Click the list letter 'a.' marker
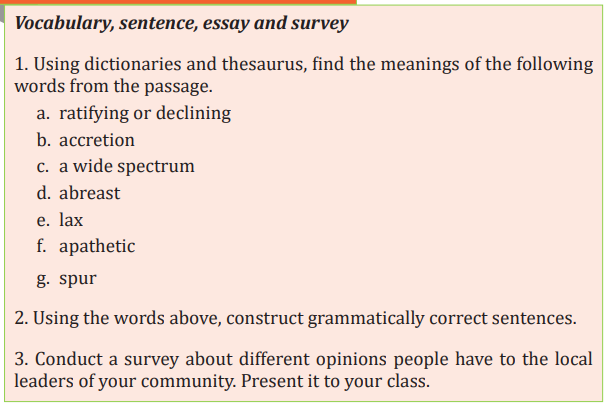 pos(43,114)
